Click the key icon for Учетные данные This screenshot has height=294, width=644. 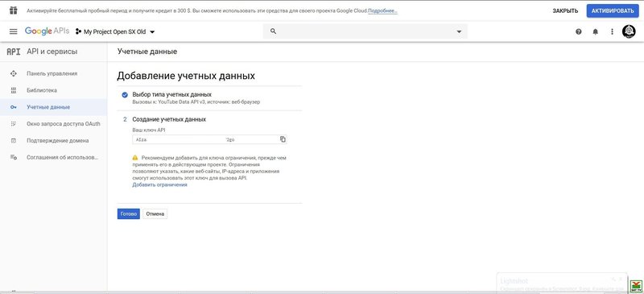coord(14,107)
